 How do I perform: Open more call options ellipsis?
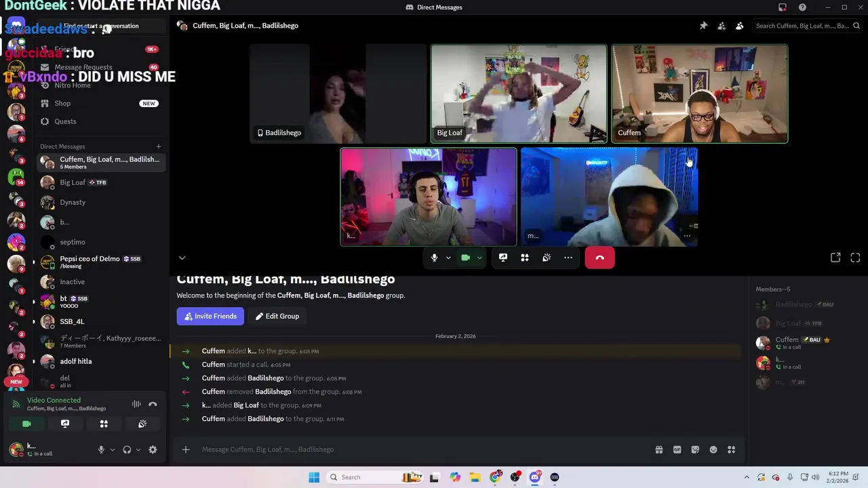pyautogui.click(x=568, y=258)
